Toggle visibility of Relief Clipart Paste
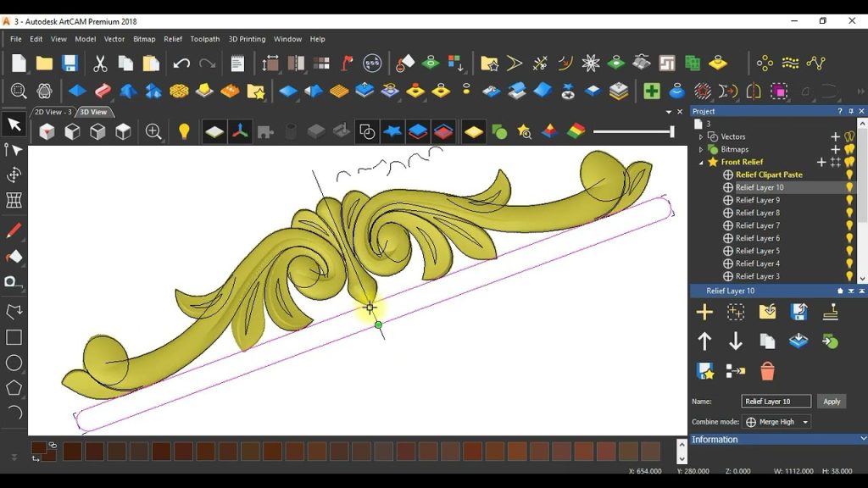The image size is (868, 488). tap(849, 175)
